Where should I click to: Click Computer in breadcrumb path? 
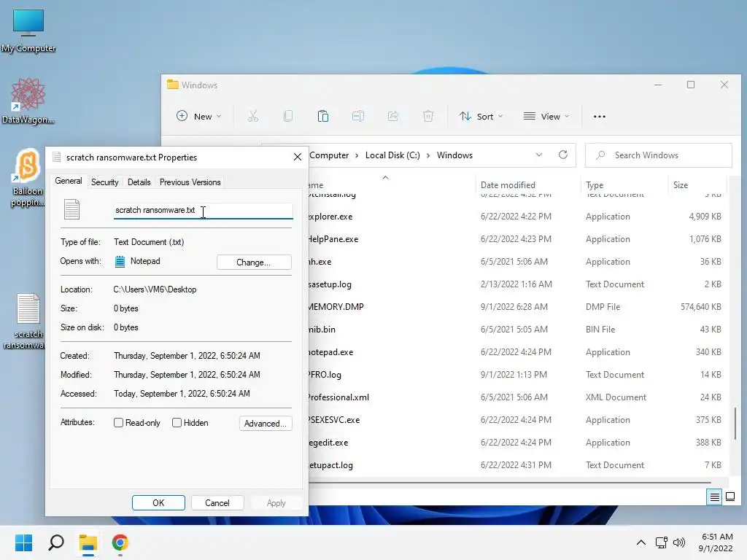pos(329,155)
